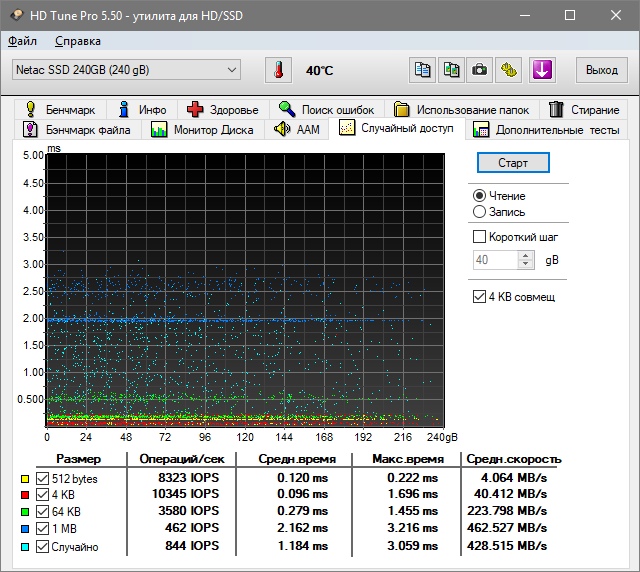Open the Здоровье tab
This screenshot has height=572, width=640.
pos(223,109)
